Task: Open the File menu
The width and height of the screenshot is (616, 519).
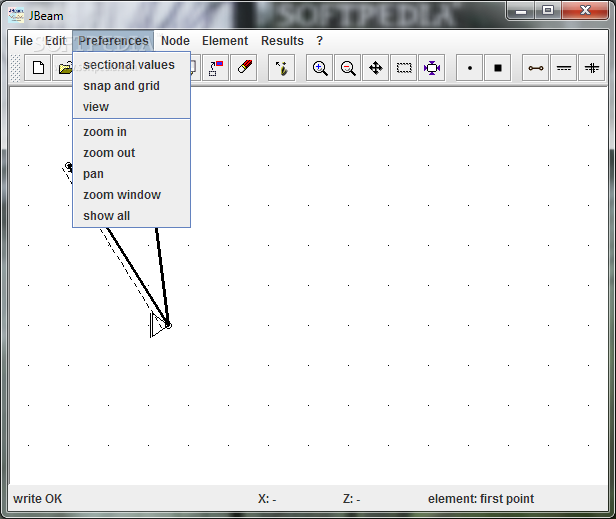Action: [23, 41]
